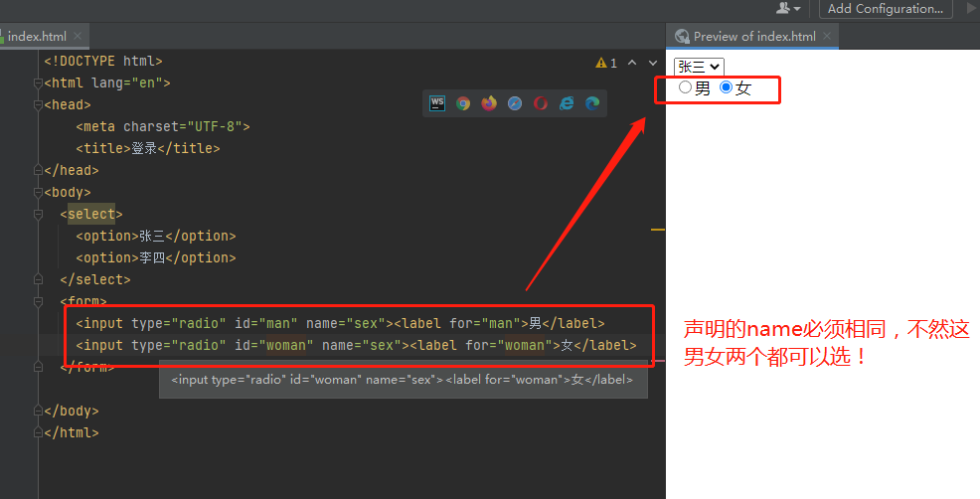The image size is (980, 499).
Task: Open preview in WebStorm built-in browser icon
Action: [x=437, y=103]
